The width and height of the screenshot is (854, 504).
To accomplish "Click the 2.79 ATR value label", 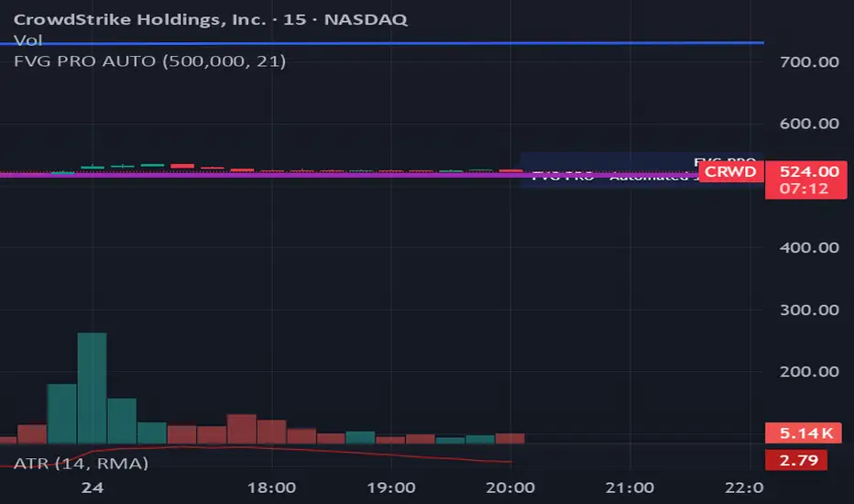I will [x=798, y=460].
